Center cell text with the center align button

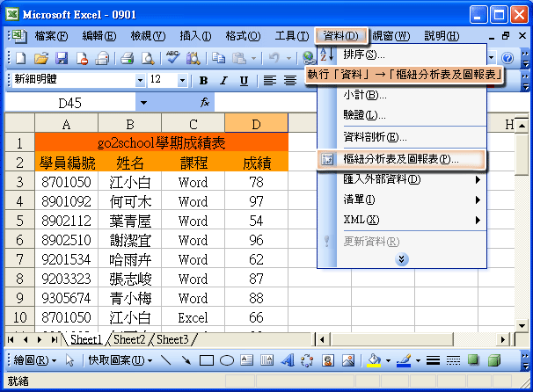click(x=290, y=81)
